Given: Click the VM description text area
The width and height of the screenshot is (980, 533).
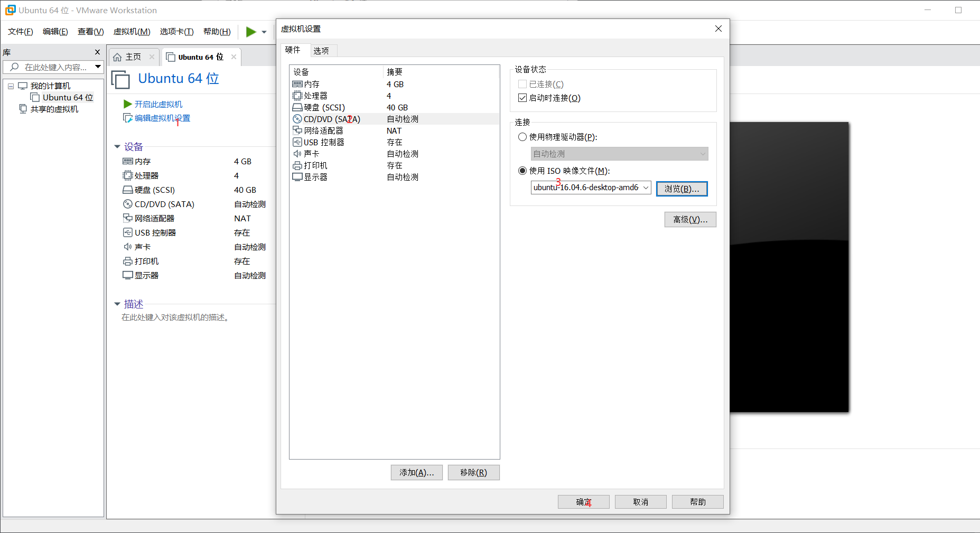Looking at the screenshot, I should (x=175, y=317).
